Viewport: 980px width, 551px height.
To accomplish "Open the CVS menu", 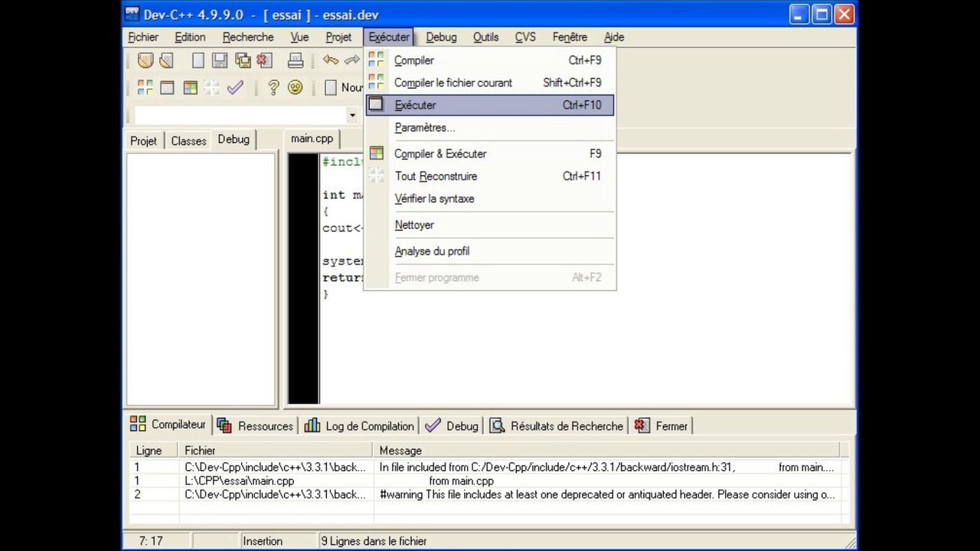I will tap(525, 37).
